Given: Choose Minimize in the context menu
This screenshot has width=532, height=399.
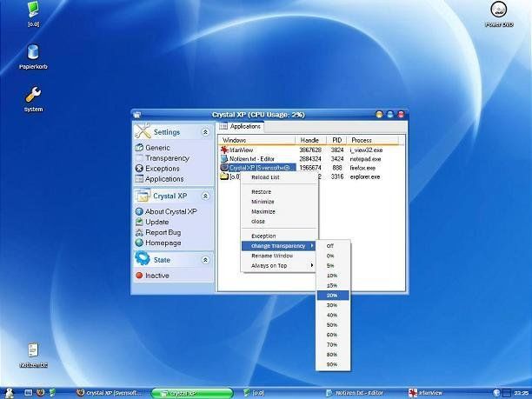Looking at the screenshot, I should pos(278,202).
